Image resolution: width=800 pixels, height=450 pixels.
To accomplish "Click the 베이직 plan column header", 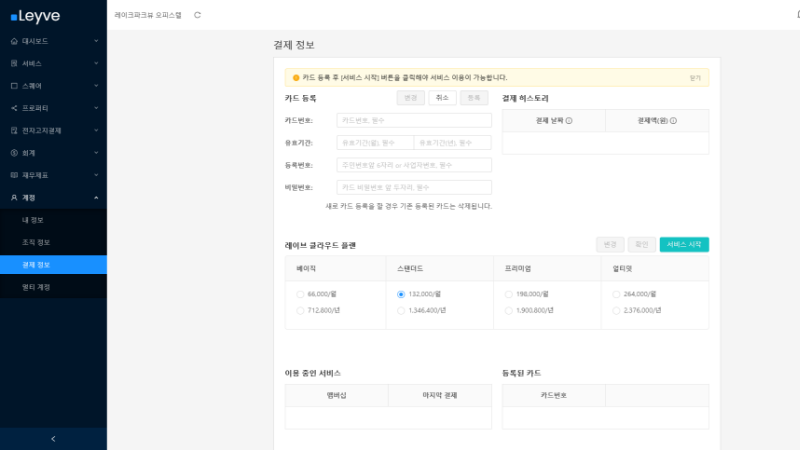I will tap(336, 268).
